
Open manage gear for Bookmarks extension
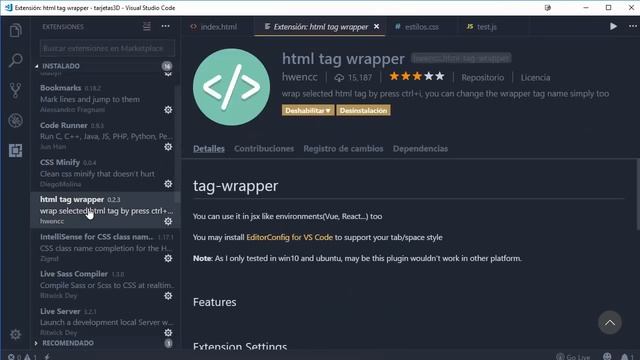tap(168, 110)
